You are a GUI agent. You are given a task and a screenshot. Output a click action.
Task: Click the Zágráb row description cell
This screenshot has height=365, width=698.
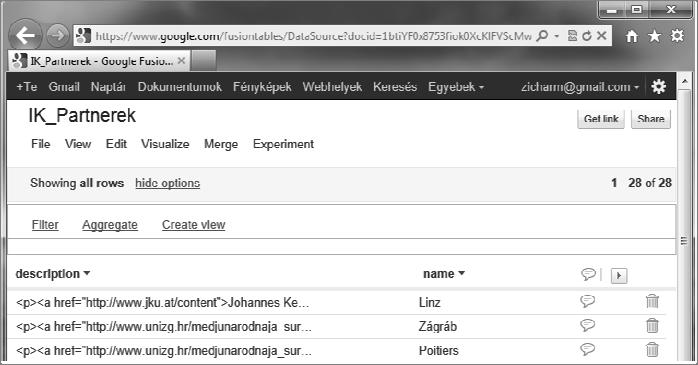pos(164,327)
